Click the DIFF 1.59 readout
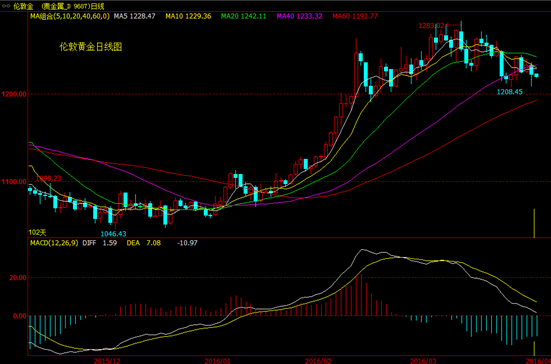The height and width of the screenshot is (364, 551). 99,243
